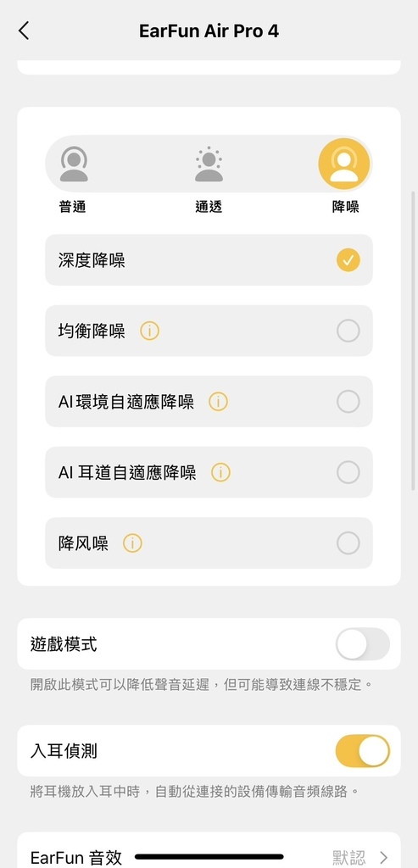The image size is (418, 868).
Task: Open info icon next to AI 耳道自適應降噪
Action: [x=220, y=473]
